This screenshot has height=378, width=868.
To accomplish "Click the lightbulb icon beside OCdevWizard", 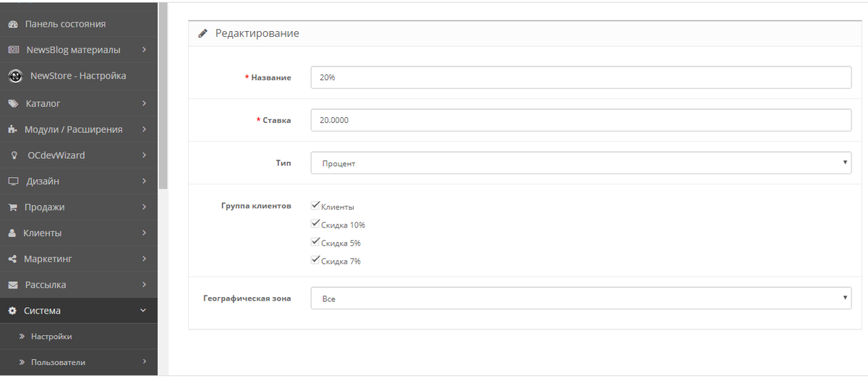I will click(13, 155).
